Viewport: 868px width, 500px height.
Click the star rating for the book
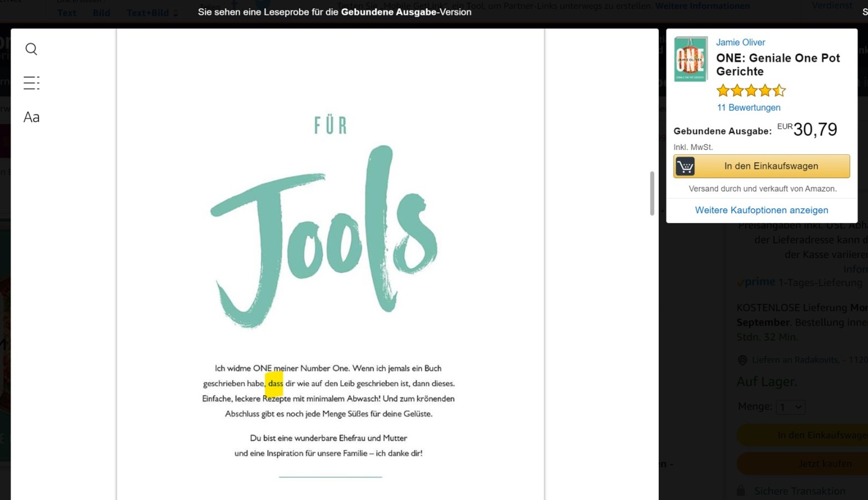(750, 91)
